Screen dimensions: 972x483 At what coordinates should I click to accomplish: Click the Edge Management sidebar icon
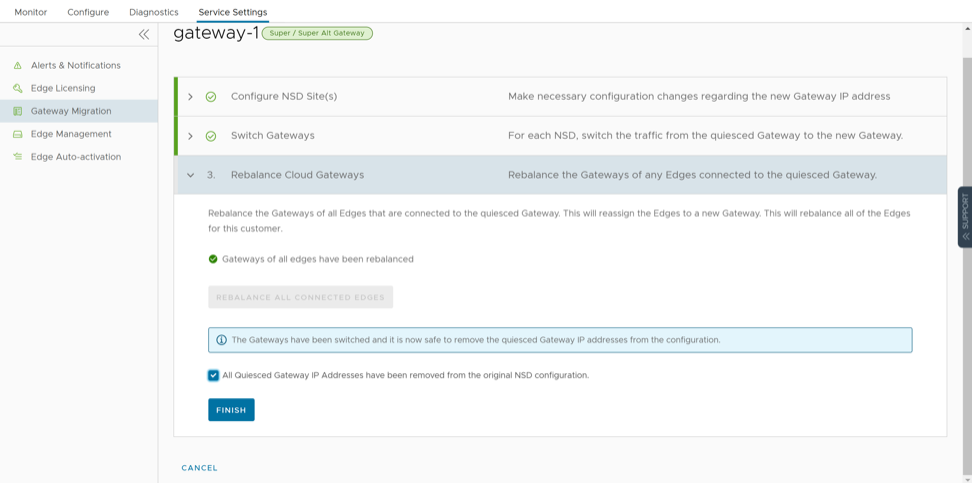pos(17,134)
